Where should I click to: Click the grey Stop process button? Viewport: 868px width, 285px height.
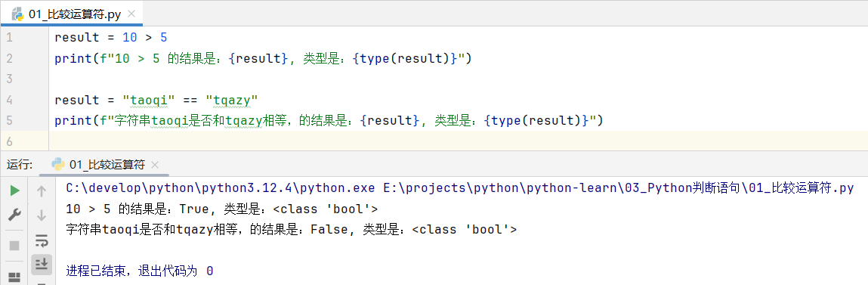point(15,245)
